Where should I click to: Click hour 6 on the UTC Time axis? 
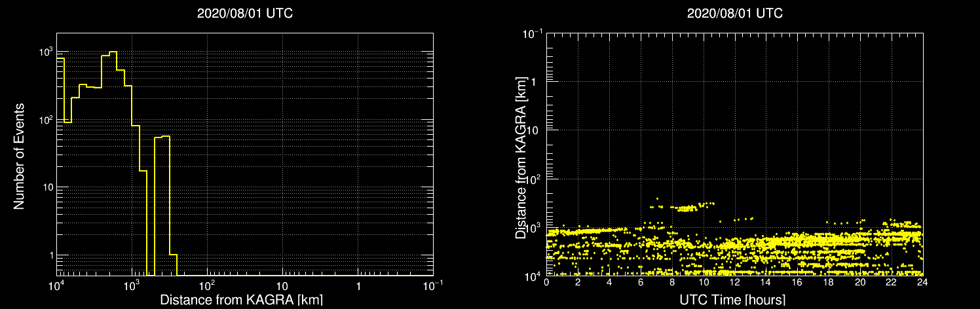click(x=641, y=283)
